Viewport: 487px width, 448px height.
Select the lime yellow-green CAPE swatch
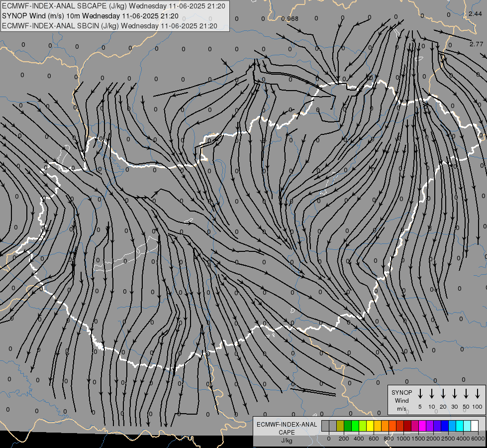pos(363,426)
